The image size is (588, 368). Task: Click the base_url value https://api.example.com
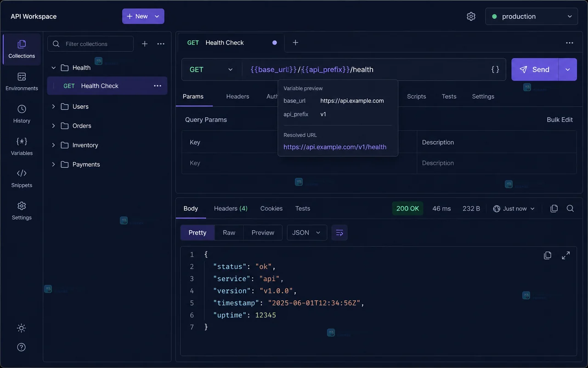352,101
